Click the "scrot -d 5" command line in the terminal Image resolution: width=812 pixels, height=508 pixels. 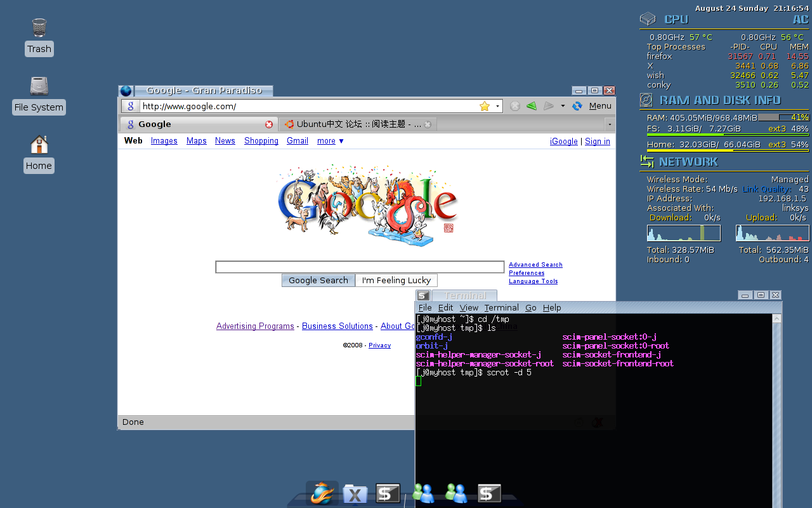pos(509,373)
